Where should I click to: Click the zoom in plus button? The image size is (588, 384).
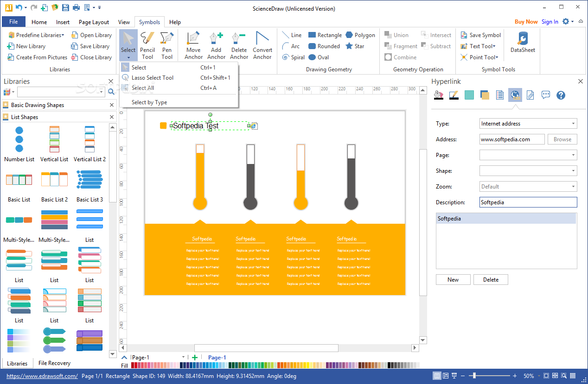(x=515, y=376)
